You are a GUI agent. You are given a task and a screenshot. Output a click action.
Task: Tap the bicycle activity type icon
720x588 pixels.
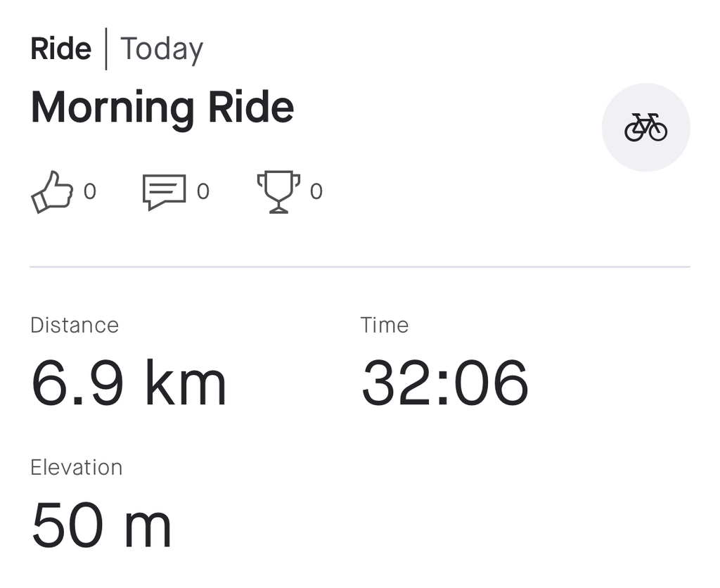645,127
